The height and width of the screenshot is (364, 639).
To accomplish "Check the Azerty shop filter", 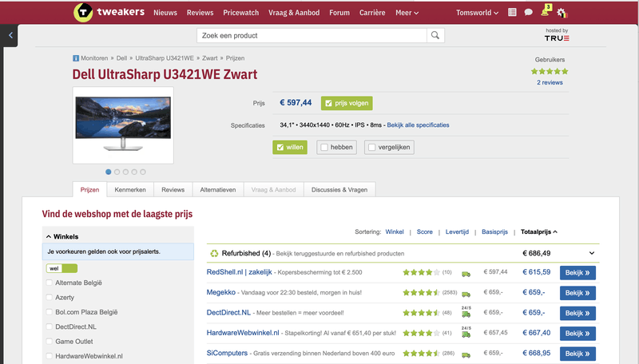I will pyautogui.click(x=50, y=297).
